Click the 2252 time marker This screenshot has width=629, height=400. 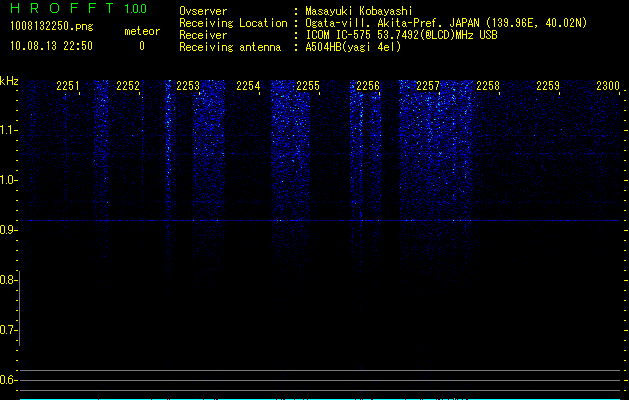128,86
